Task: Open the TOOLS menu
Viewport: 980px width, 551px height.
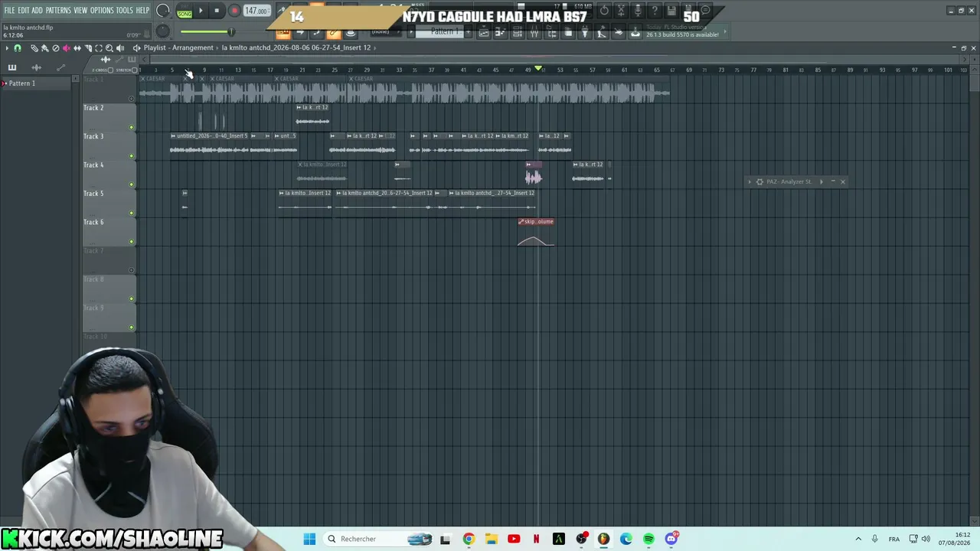Action: coord(124,11)
